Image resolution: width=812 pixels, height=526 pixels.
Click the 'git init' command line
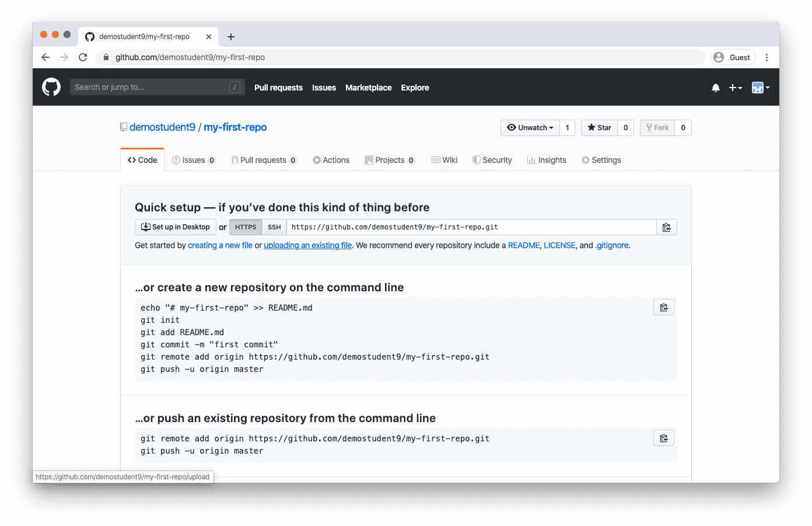click(x=160, y=320)
